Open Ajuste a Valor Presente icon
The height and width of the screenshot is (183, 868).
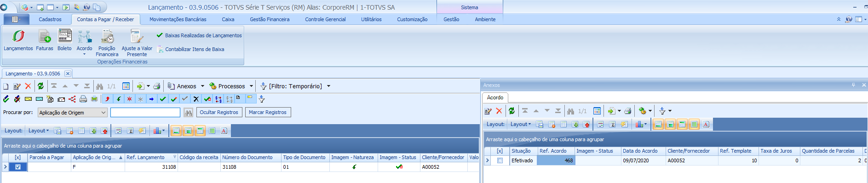pos(137,43)
